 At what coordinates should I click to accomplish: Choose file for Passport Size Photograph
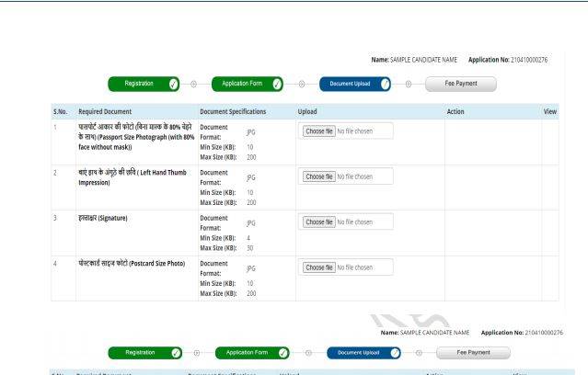[x=318, y=131]
